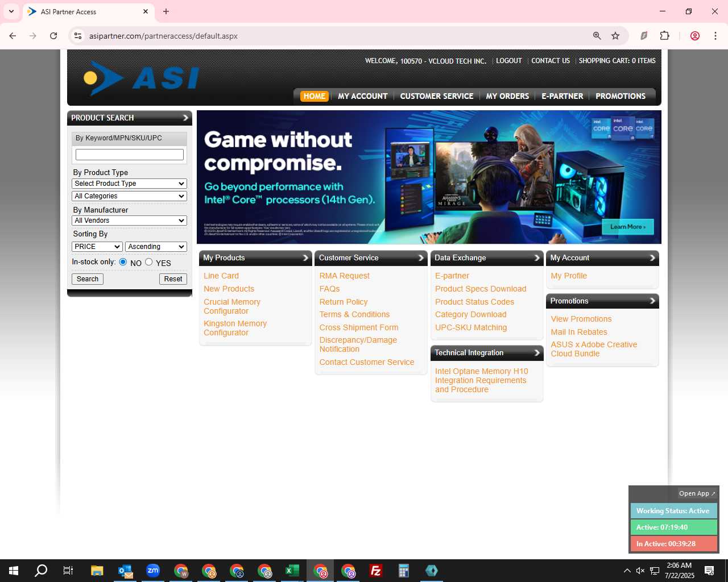Open the zoom magnifier in address bar

click(x=597, y=36)
